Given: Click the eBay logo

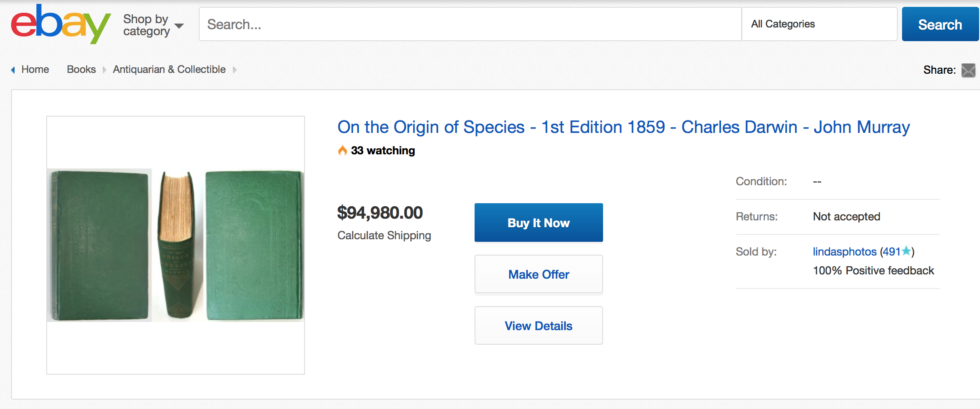Looking at the screenshot, I should [x=60, y=24].
